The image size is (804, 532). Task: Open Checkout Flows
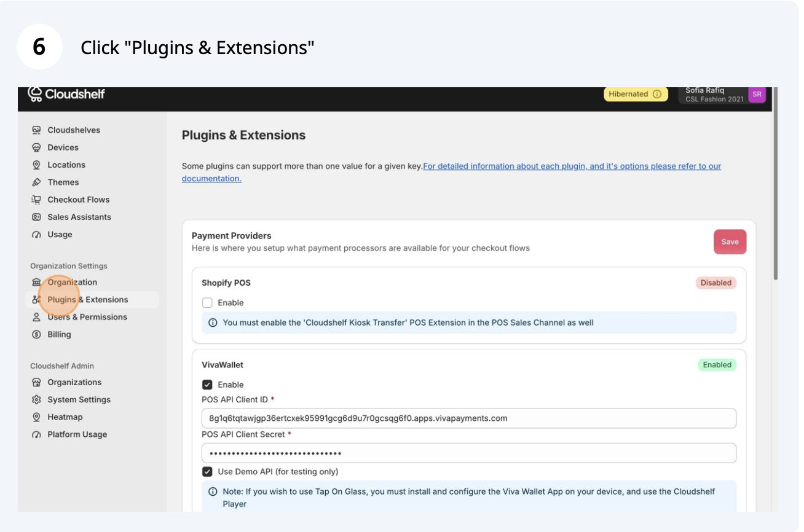78,200
